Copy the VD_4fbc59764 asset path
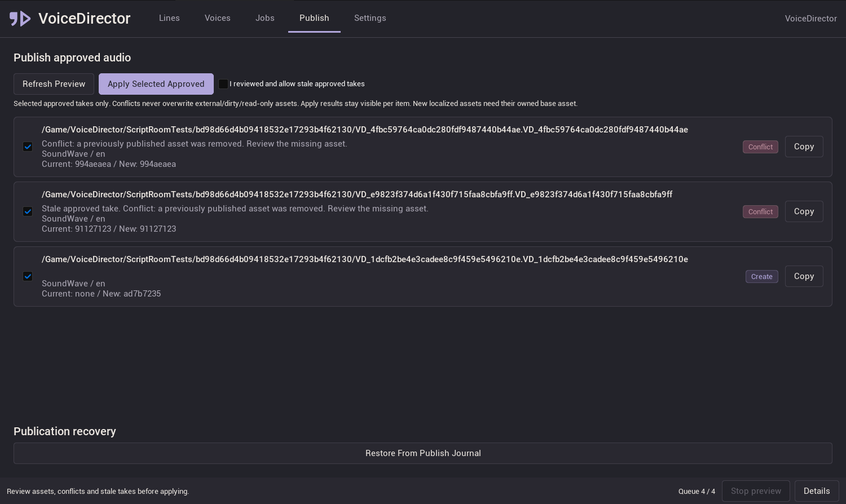 click(x=804, y=147)
